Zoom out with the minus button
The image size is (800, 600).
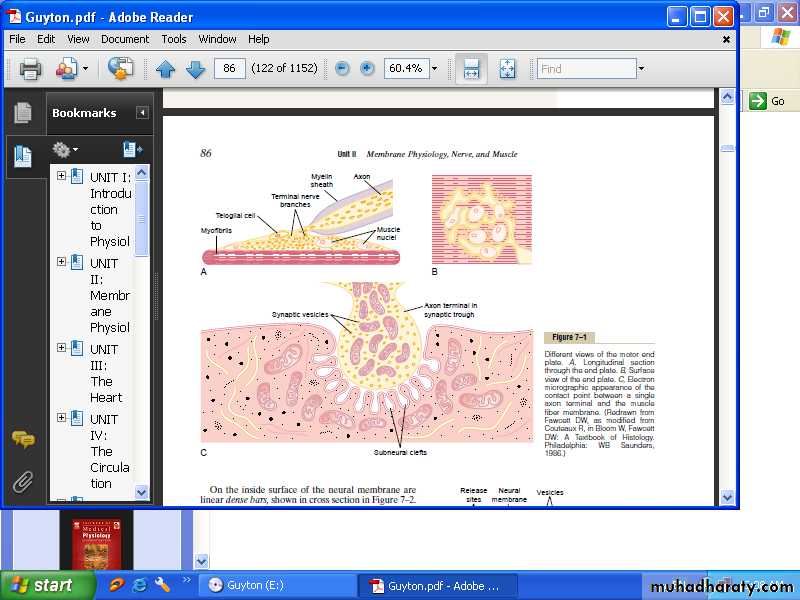click(342, 69)
